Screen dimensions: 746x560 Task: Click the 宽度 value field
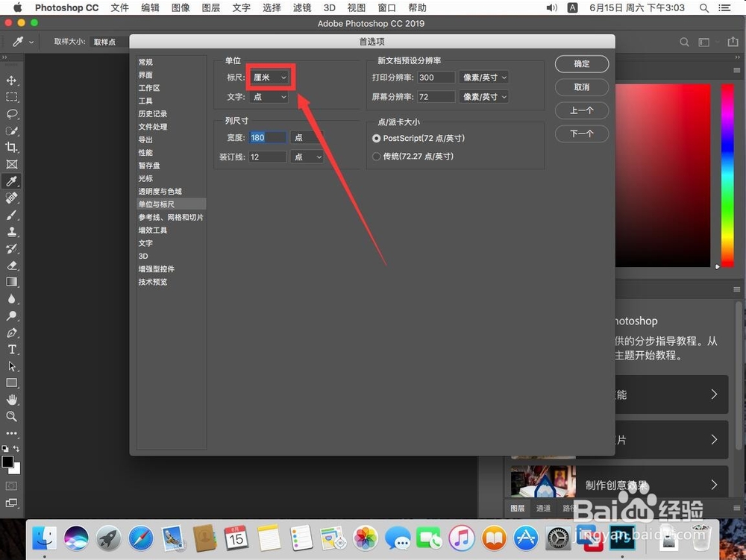click(x=267, y=137)
